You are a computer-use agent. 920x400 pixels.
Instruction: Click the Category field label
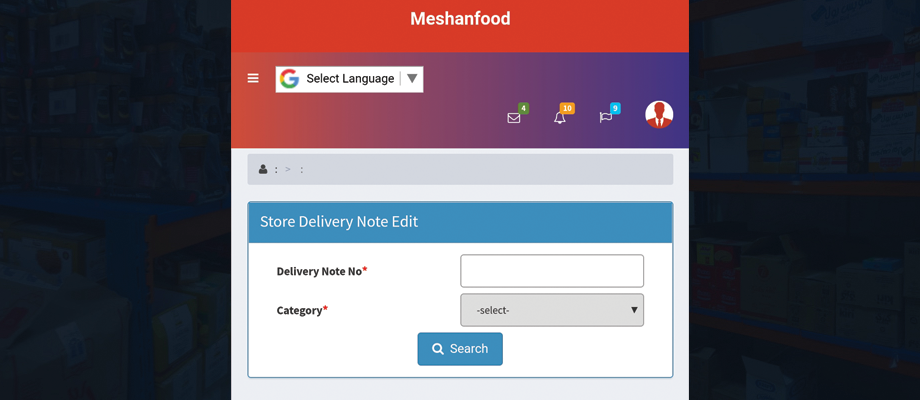[x=302, y=310]
